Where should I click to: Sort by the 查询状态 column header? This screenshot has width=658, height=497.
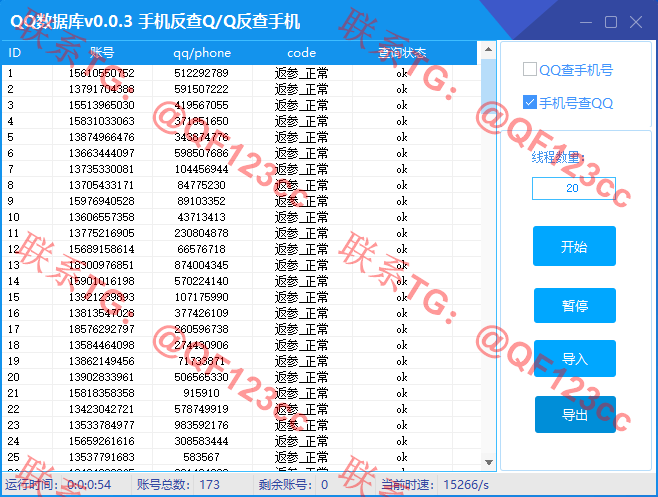(x=402, y=52)
